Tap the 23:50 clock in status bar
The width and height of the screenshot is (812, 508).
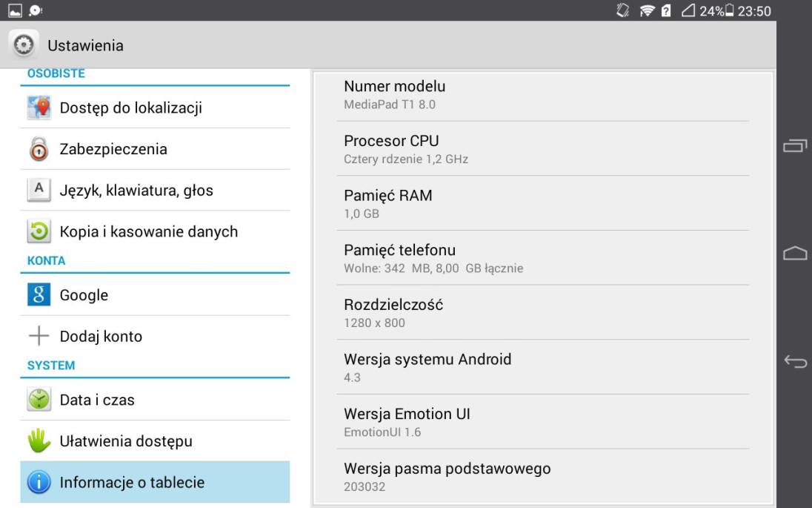tap(754, 11)
